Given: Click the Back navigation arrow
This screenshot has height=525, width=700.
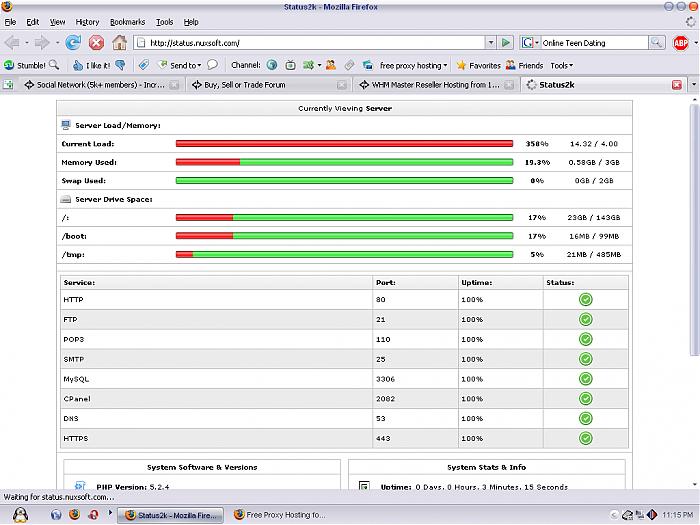Looking at the screenshot, I should click(x=13, y=42).
